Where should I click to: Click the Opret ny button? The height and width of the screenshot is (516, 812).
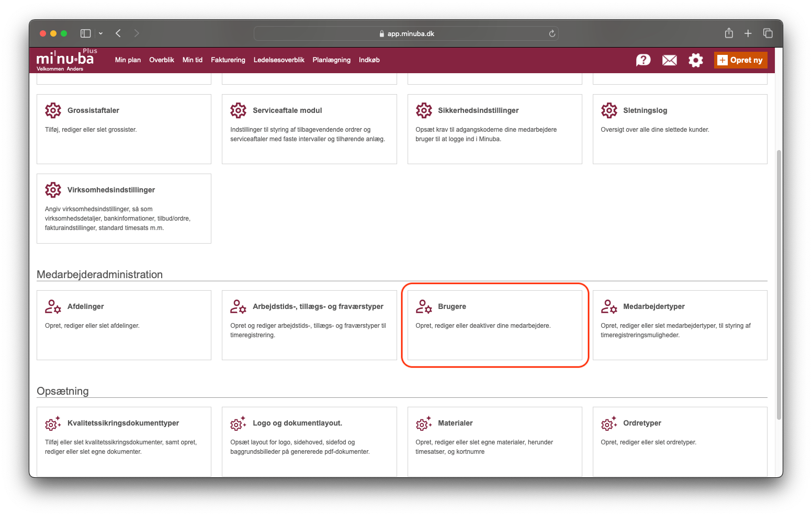(x=741, y=60)
